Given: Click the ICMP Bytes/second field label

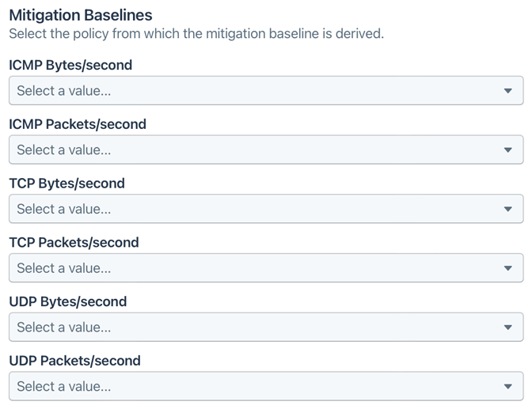Looking at the screenshot, I should [x=70, y=65].
